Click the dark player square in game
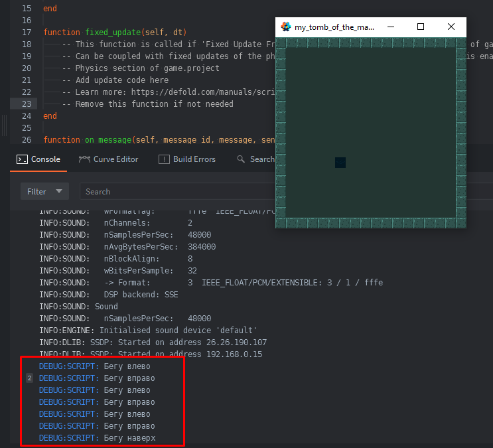 (340, 163)
